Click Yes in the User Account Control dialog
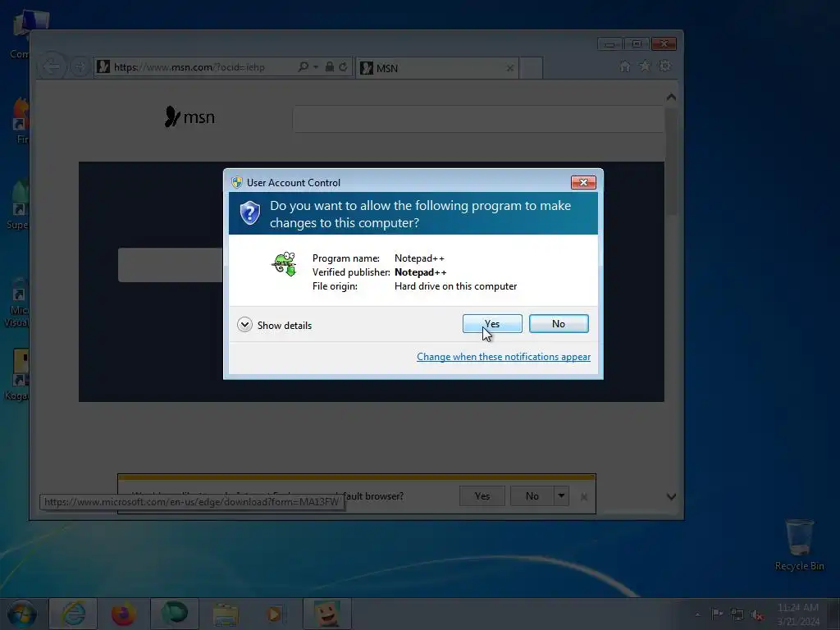The width and height of the screenshot is (840, 630). click(492, 323)
